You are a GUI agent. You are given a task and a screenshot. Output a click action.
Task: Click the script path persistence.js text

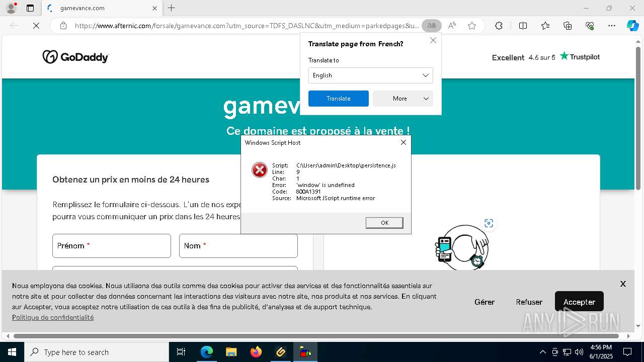click(x=346, y=165)
